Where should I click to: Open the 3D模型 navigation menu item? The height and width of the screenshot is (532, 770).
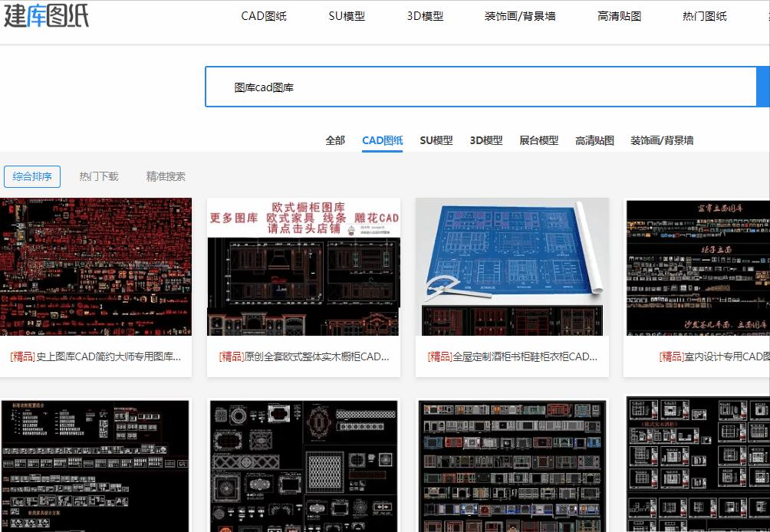(424, 15)
